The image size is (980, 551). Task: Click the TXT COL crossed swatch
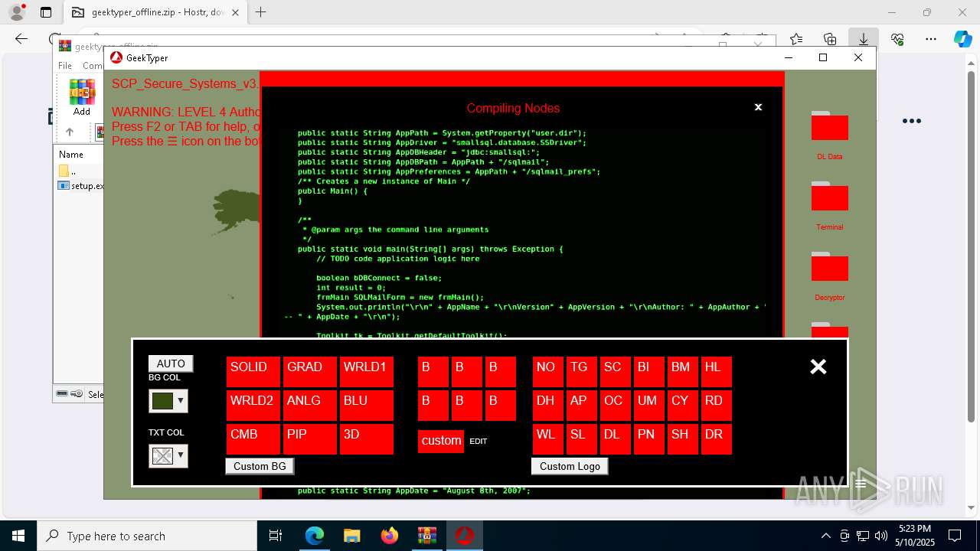tap(162, 455)
